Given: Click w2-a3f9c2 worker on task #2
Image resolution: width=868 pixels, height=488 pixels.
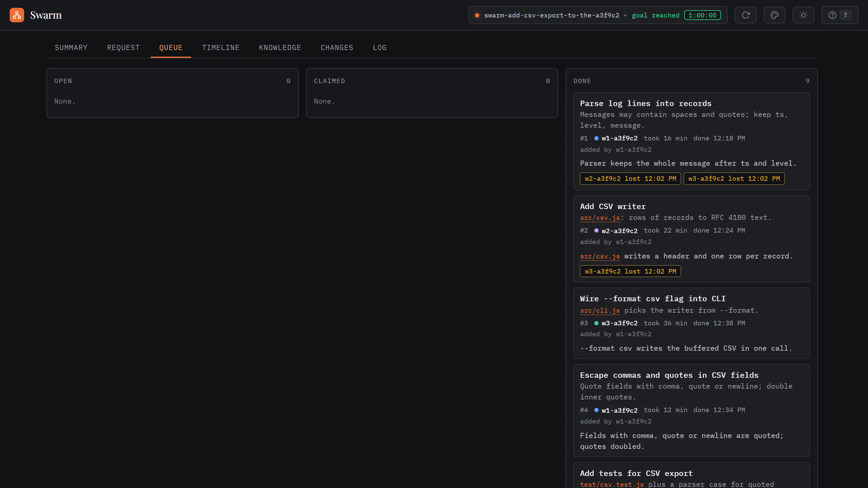Looking at the screenshot, I should point(620,231).
